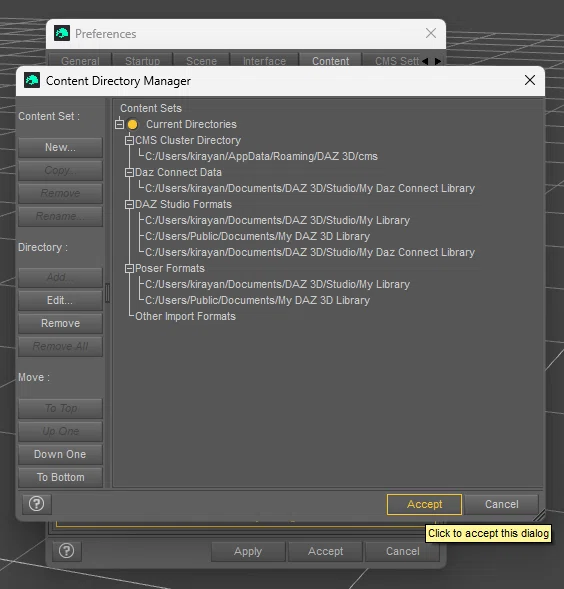The height and width of the screenshot is (589, 564).
Task: Click help icon in Preferences window
Action: pos(67,551)
